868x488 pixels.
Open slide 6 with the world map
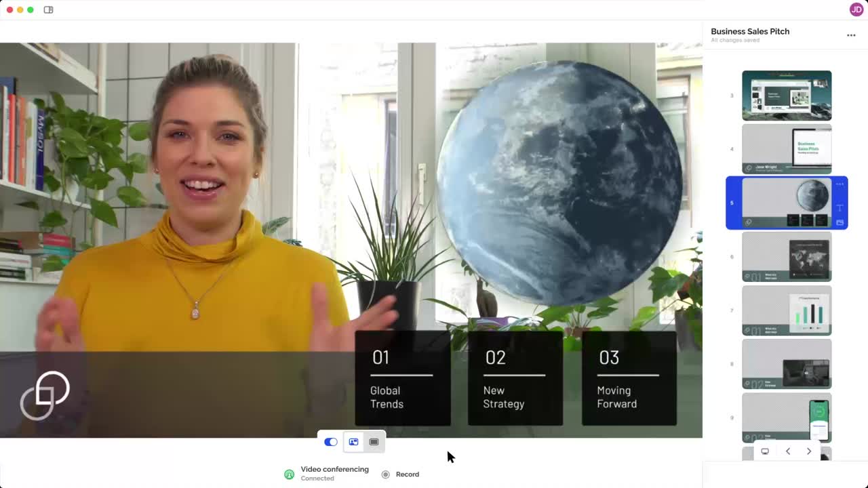[787, 257]
